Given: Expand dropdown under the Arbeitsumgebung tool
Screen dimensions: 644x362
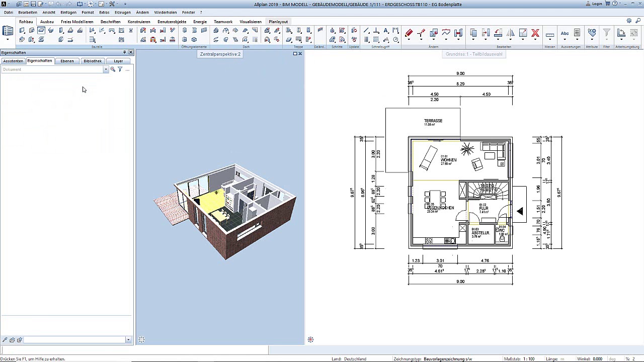Looking at the screenshot, I should [621, 40].
